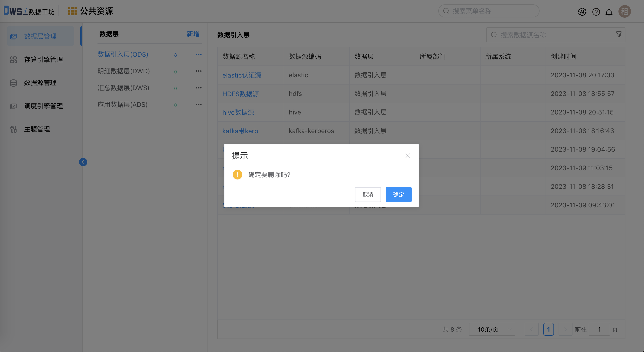Open the help question mark icon
644x352 pixels.
click(596, 12)
